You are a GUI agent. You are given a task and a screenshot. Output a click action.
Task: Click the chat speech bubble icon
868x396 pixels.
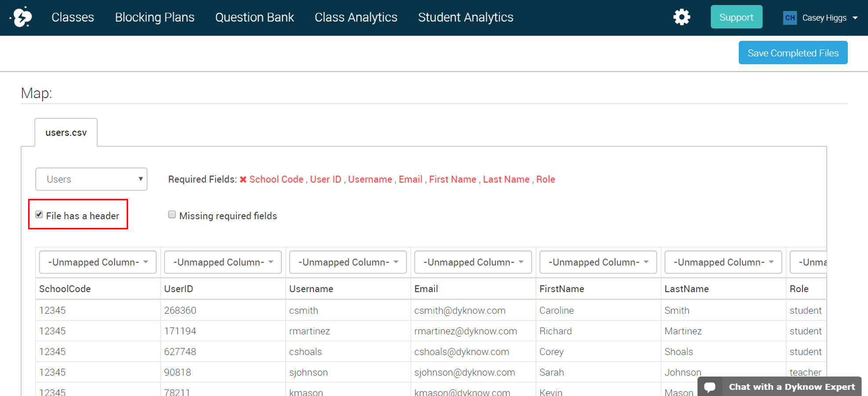(x=710, y=386)
